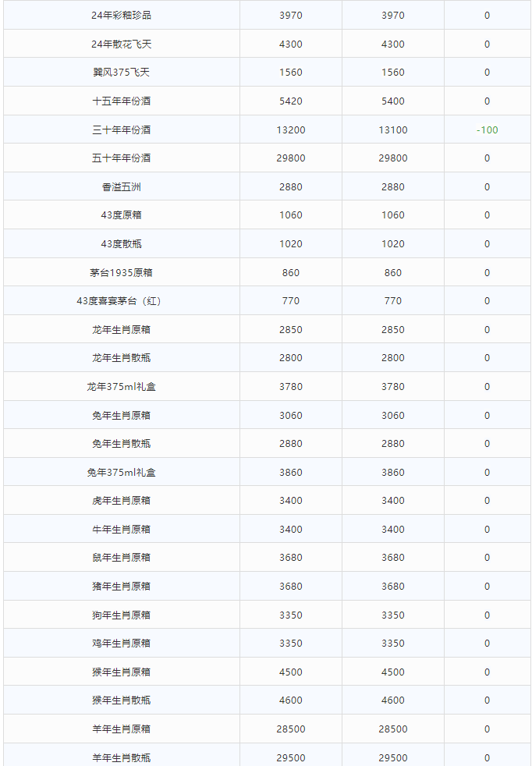Select the 兔年生肖散瓶 name cell
532x766 pixels.
(x=121, y=444)
